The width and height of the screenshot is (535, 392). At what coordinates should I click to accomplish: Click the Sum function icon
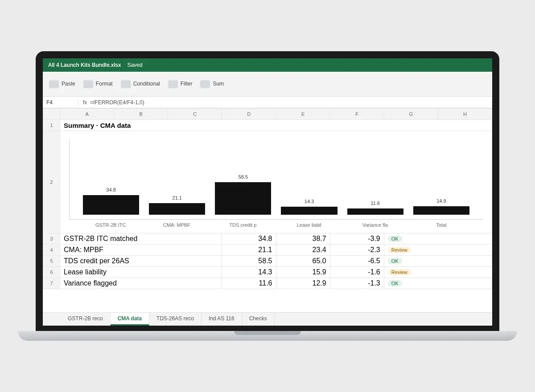click(x=205, y=84)
